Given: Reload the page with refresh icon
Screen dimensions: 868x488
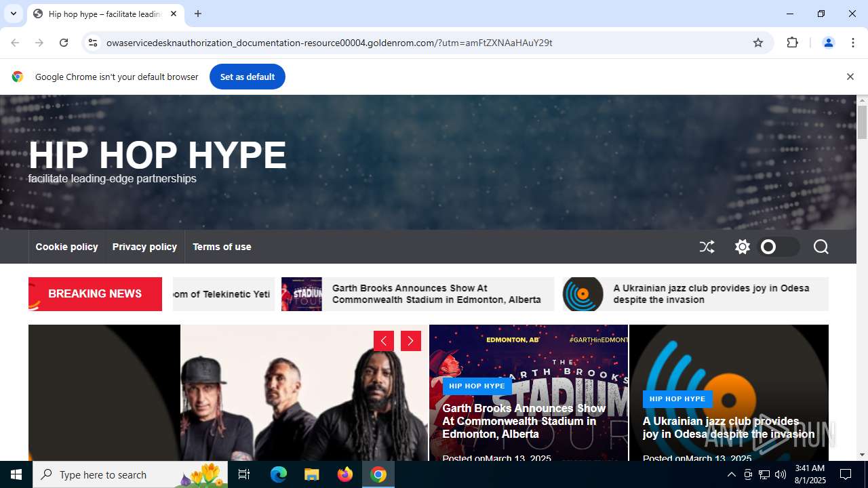Looking at the screenshot, I should click(x=64, y=43).
